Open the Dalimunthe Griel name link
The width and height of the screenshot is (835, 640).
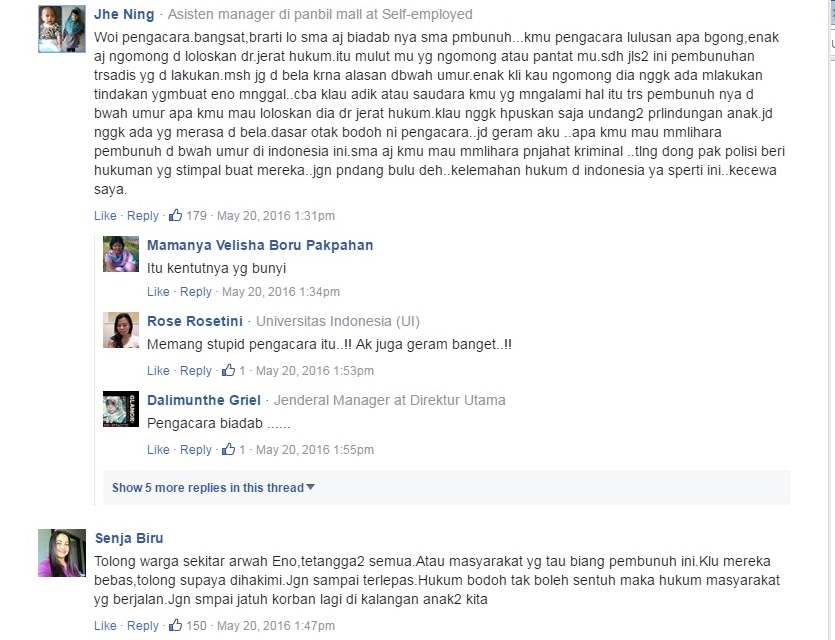click(x=204, y=400)
